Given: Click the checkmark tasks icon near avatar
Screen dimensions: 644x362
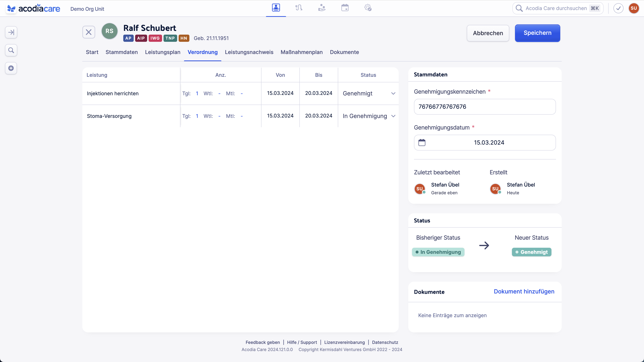Looking at the screenshot, I should [618, 8].
